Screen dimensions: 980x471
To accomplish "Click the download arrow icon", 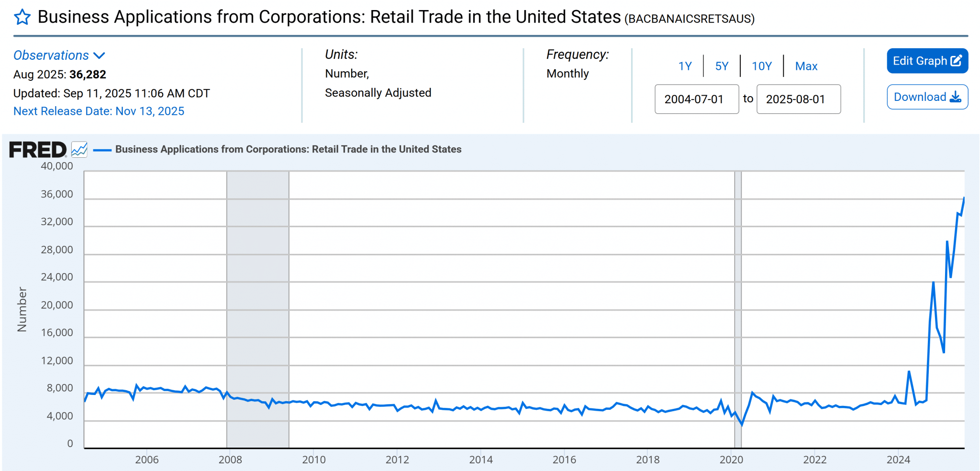I will click(x=955, y=97).
